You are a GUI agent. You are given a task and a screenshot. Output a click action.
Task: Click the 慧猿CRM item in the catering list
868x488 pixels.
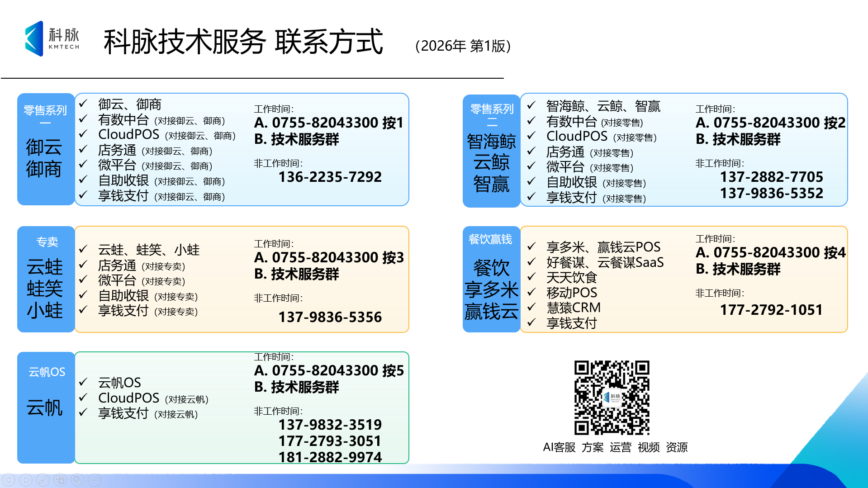point(573,308)
